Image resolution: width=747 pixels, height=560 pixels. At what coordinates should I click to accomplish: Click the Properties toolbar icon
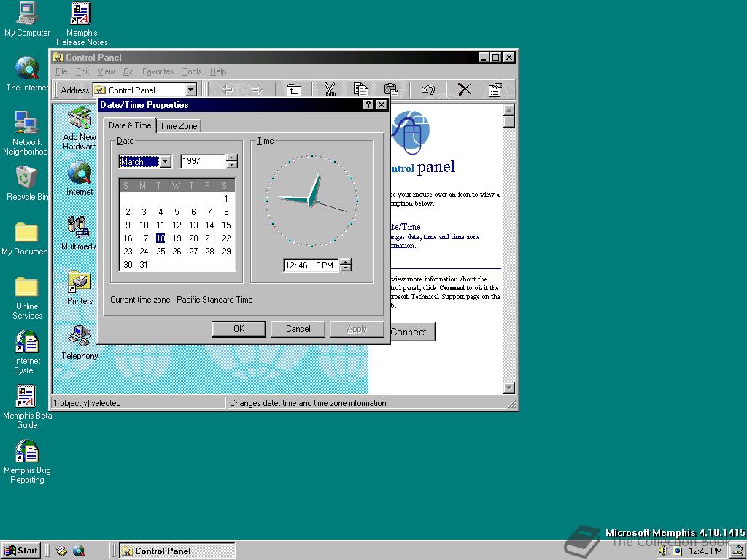[x=495, y=90]
